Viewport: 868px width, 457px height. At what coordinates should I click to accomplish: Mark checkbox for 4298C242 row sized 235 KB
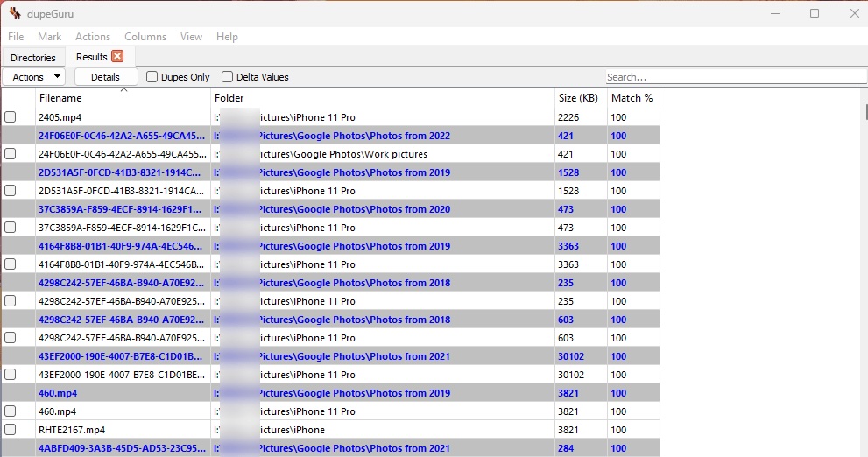(x=10, y=301)
